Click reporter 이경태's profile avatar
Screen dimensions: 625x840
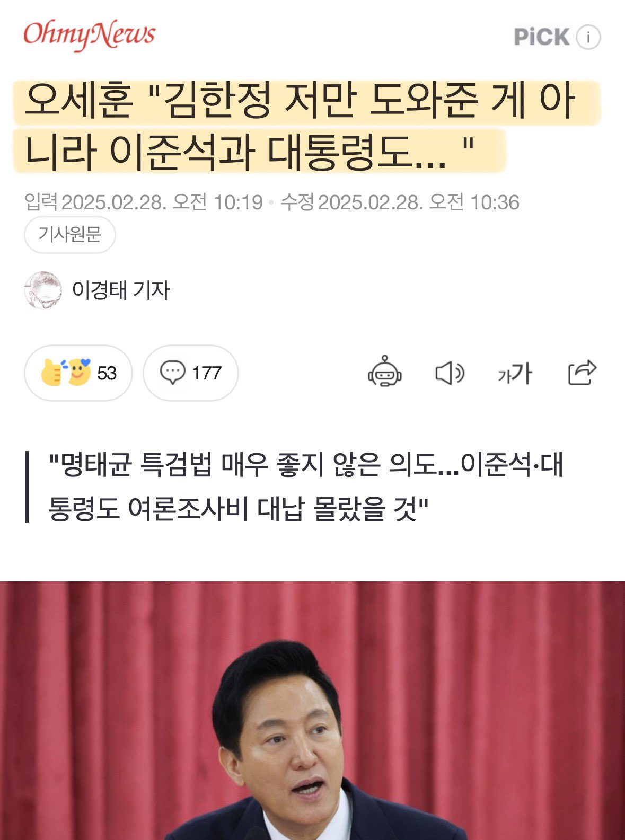click(x=43, y=290)
